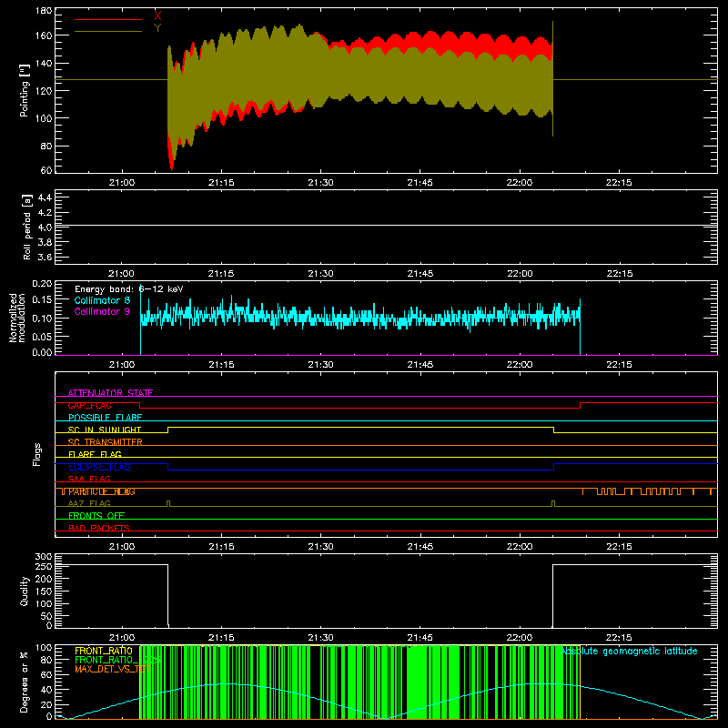Select the red 'X' legend label
This screenshot has width=728, height=728.
coord(157,16)
